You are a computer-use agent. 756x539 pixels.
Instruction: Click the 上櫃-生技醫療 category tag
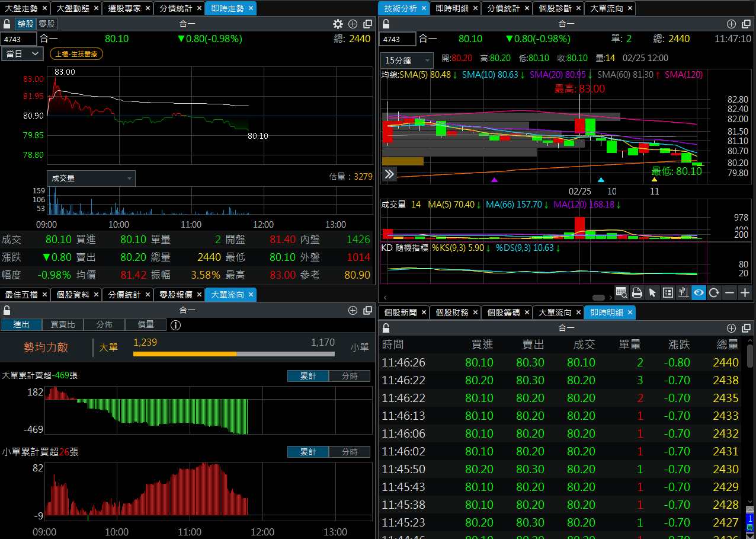tap(76, 54)
